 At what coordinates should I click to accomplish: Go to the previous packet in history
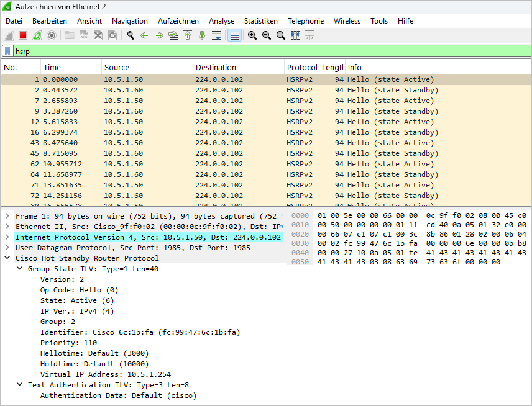coord(145,35)
